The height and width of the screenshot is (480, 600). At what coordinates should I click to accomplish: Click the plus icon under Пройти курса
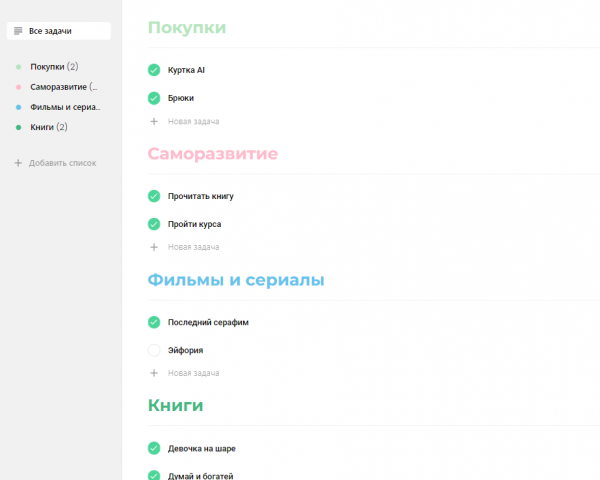tap(154, 247)
